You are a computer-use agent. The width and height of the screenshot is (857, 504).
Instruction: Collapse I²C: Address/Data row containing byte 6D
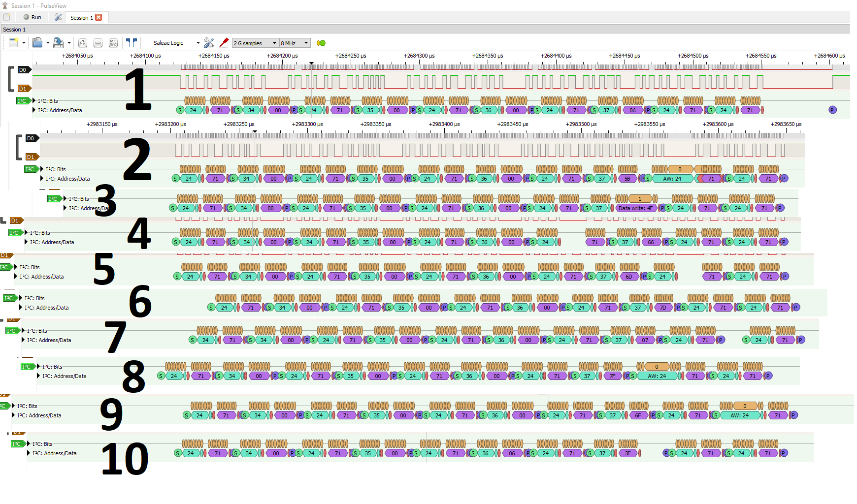[x=16, y=277]
